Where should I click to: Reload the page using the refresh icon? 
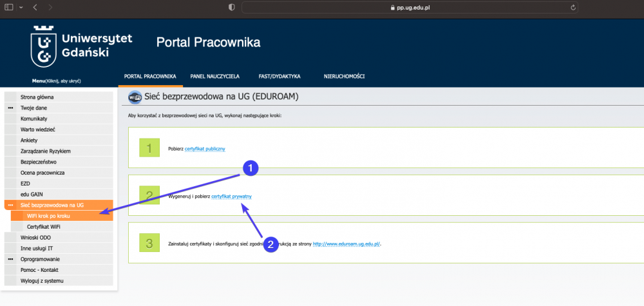click(x=573, y=7)
